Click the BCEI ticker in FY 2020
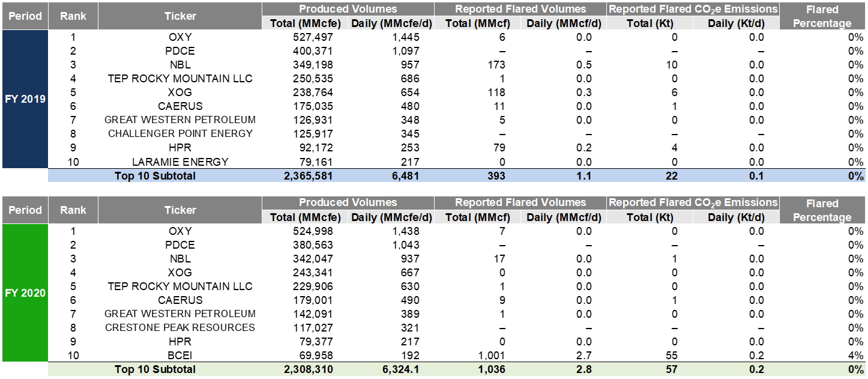868x379 pixels. pos(180,355)
